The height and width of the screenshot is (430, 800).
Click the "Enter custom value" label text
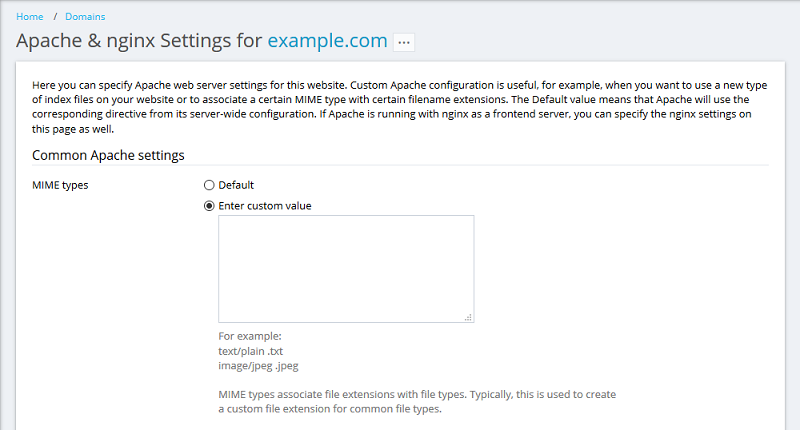tap(265, 206)
